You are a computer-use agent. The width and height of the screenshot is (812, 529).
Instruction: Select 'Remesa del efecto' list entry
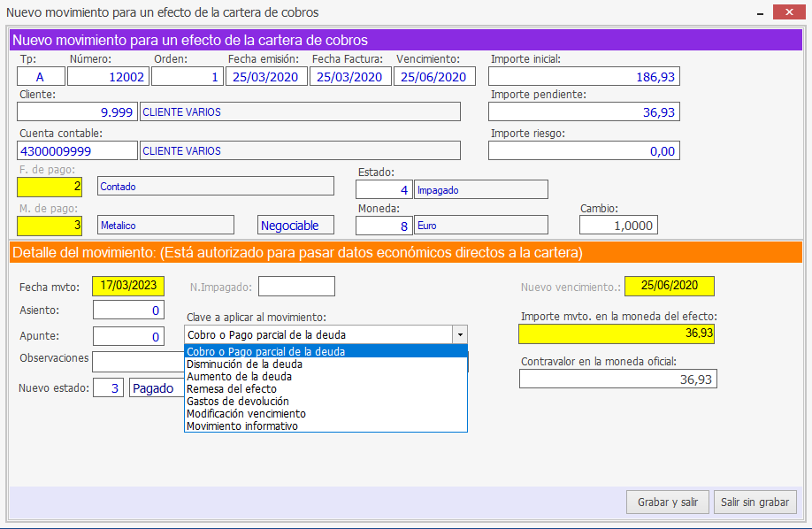point(232,388)
